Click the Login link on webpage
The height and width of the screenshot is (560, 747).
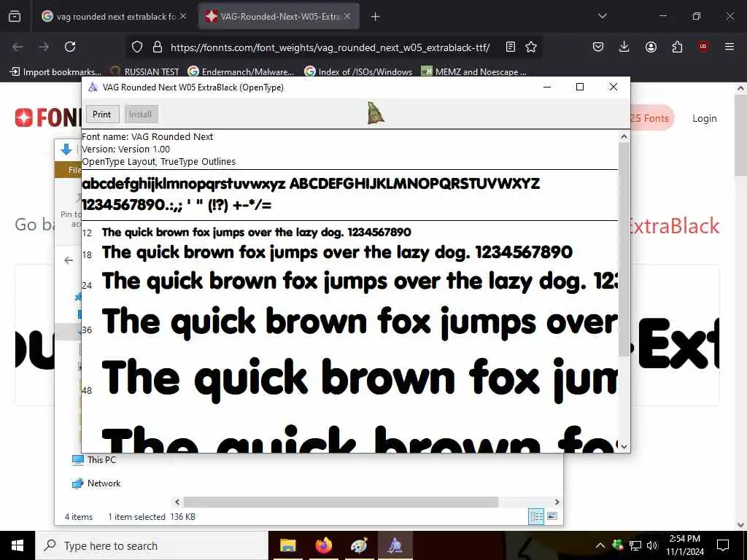[x=704, y=119]
